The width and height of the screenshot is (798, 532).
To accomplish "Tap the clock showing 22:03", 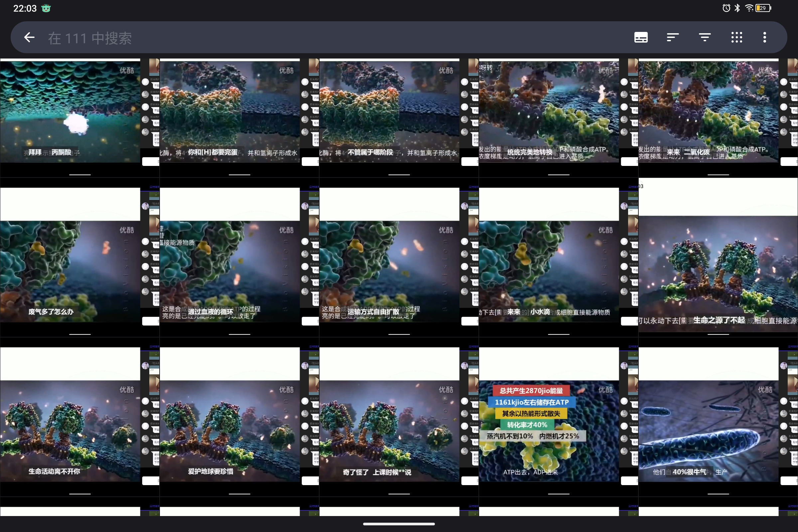I will pos(25,9).
